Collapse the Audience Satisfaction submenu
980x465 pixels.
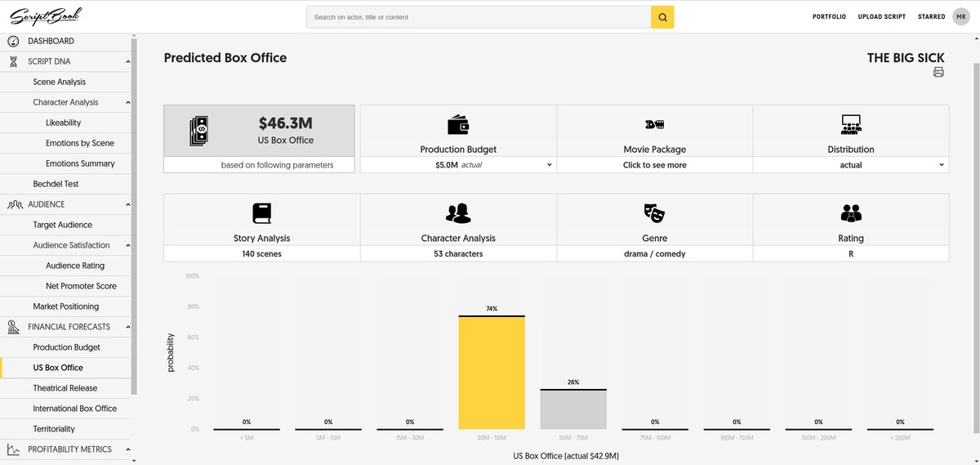pyautogui.click(x=127, y=245)
